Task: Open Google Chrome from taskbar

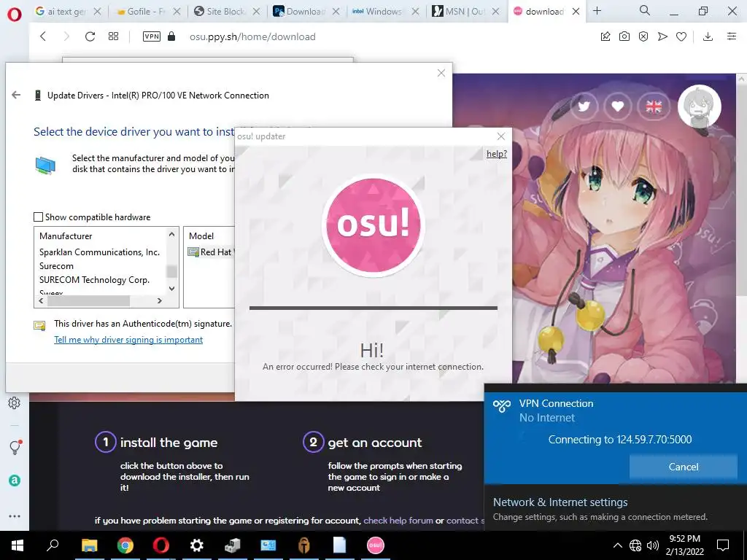Action: pyautogui.click(x=125, y=545)
